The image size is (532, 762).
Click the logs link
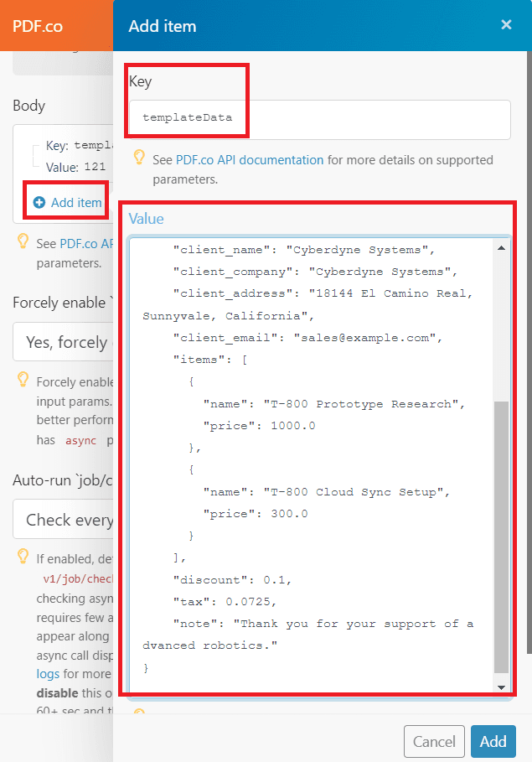pos(47,673)
